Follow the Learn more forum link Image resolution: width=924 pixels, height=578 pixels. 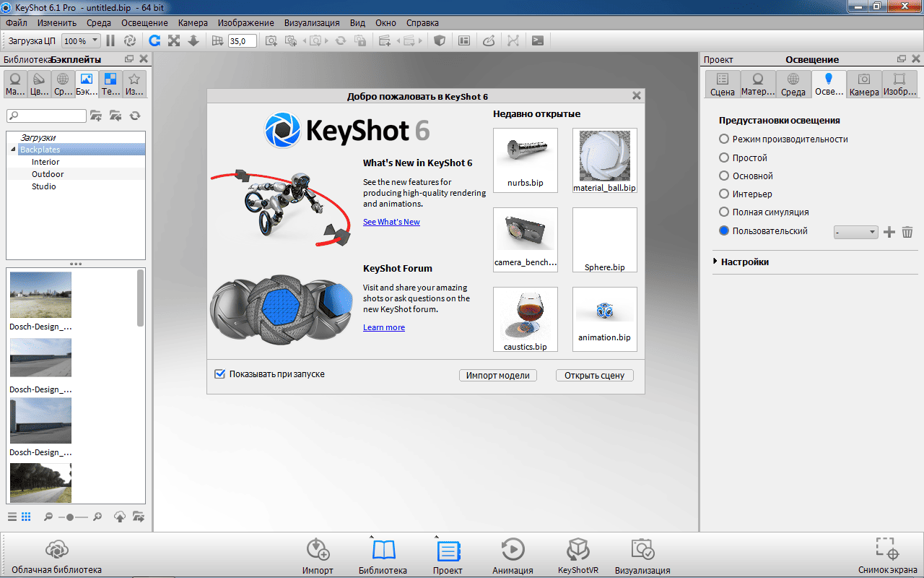(384, 327)
